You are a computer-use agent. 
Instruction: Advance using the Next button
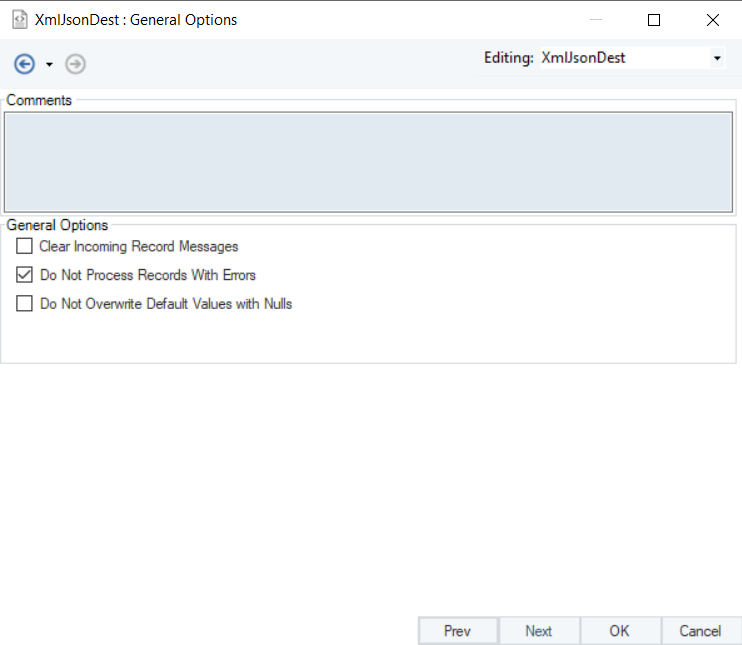click(x=539, y=631)
